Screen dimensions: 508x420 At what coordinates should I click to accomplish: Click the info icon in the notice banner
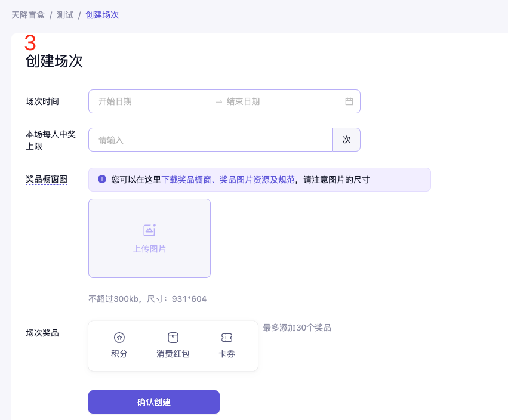(101, 179)
